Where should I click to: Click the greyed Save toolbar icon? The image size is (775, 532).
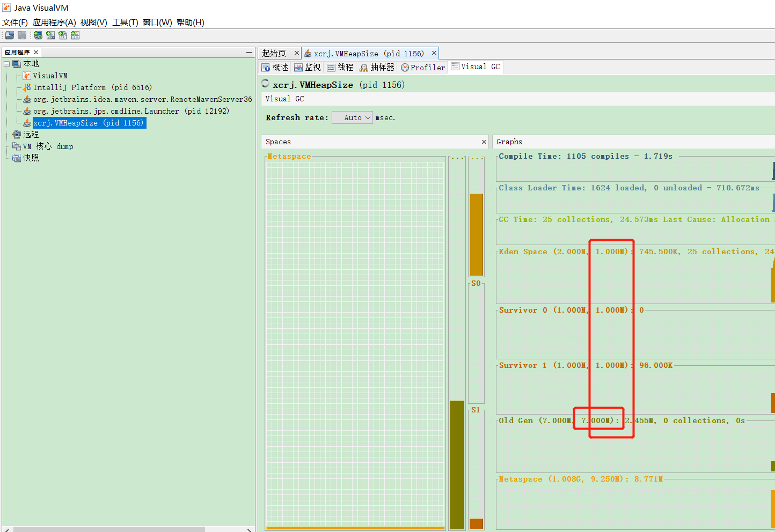pos(22,35)
